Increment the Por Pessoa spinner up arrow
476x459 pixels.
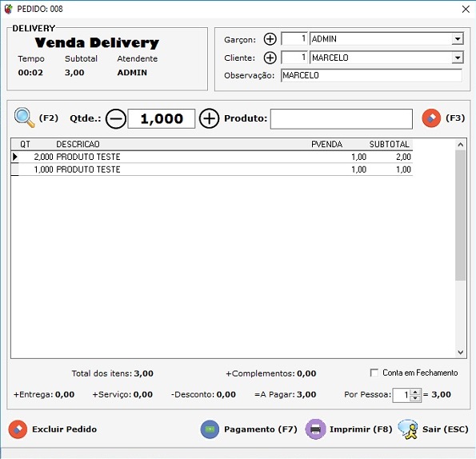[415, 392]
